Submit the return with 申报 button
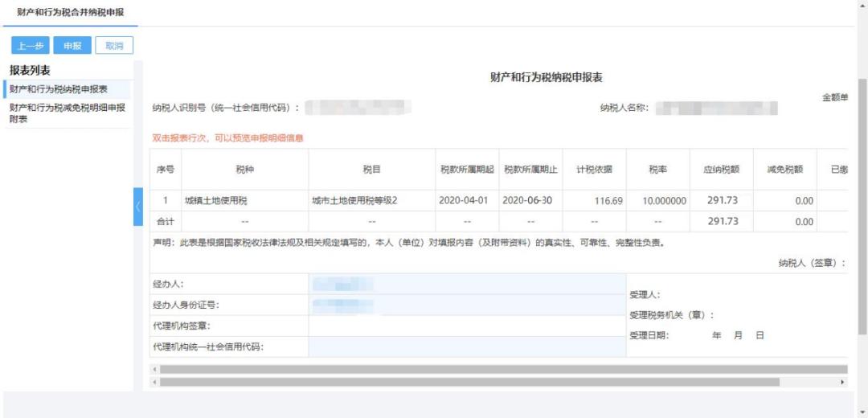The width and height of the screenshot is (868, 418). (x=72, y=46)
